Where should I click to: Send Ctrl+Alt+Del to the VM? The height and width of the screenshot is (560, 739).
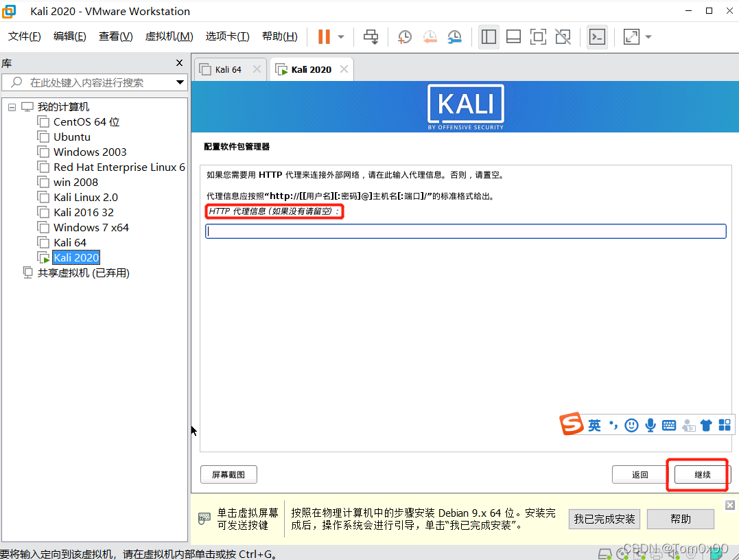click(371, 37)
